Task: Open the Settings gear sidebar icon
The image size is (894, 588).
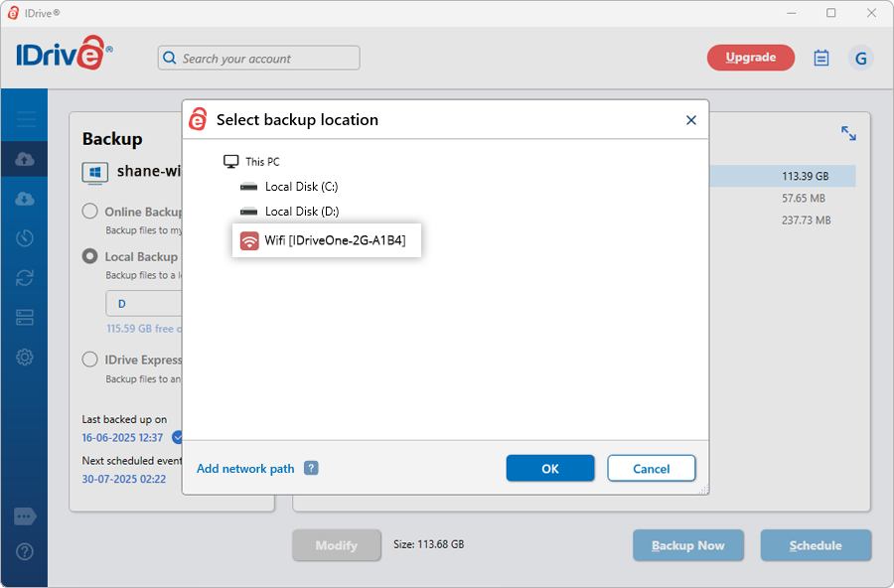Action: click(x=25, y=357)
